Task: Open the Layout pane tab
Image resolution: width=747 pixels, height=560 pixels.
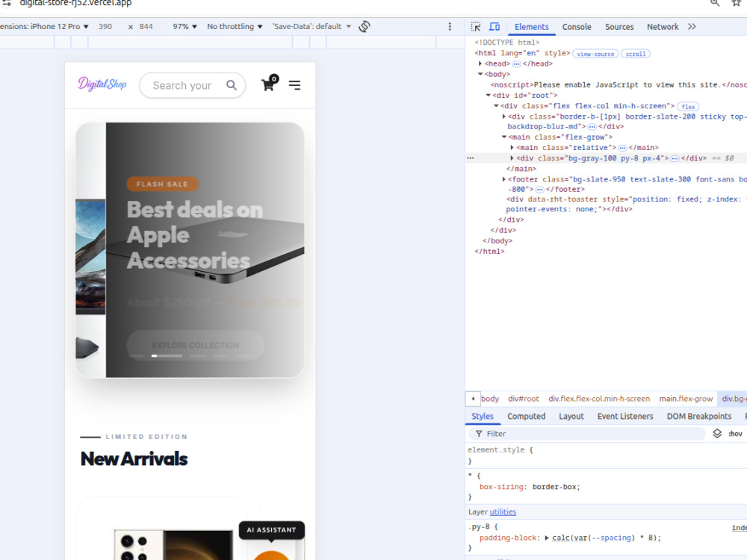Action: click(571, 416)
